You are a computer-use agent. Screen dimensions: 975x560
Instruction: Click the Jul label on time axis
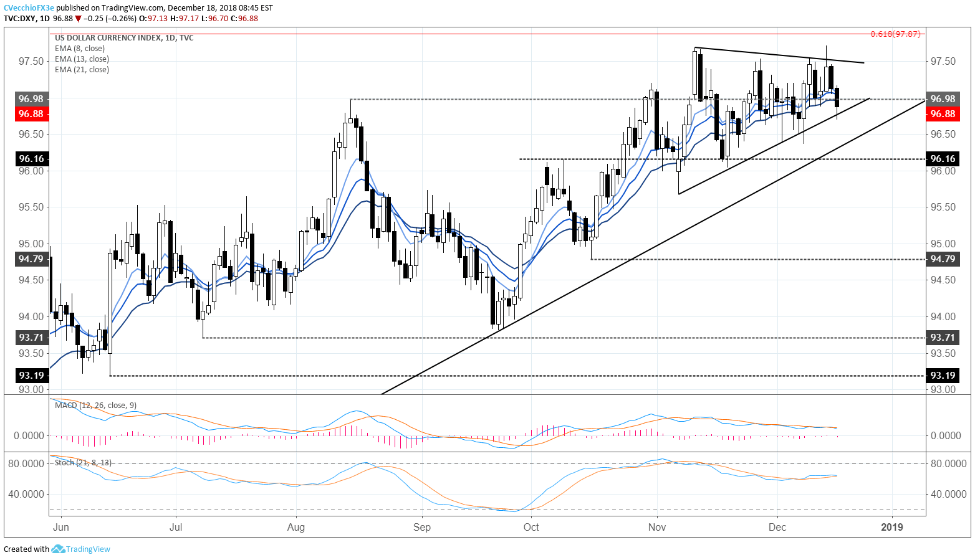tap(176, 527)
